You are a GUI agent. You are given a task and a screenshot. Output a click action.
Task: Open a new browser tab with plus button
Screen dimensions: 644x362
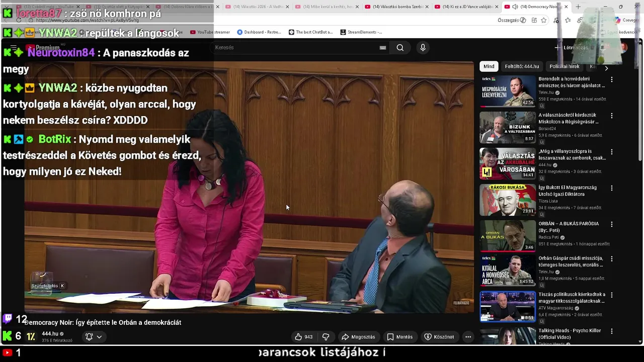pyautogui.click(x=578, y=7)
